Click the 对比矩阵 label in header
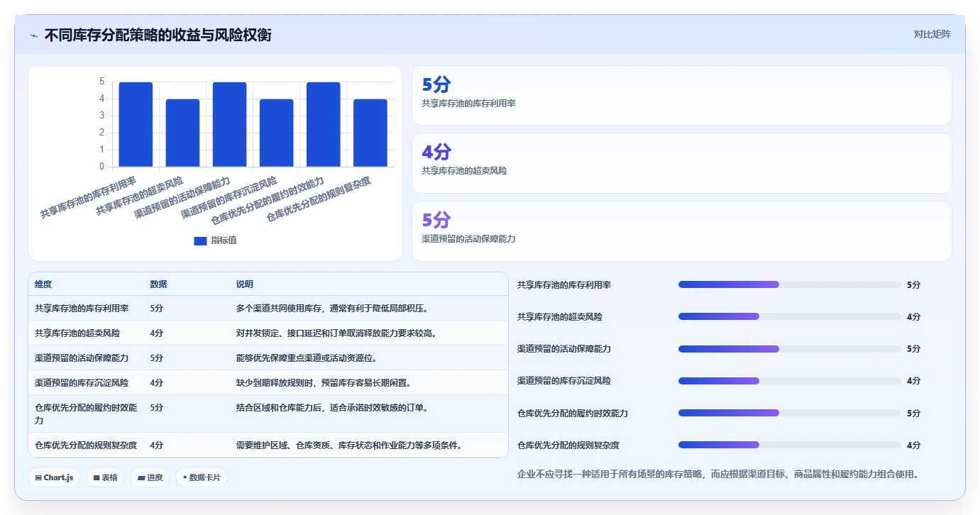 [932, 34]
